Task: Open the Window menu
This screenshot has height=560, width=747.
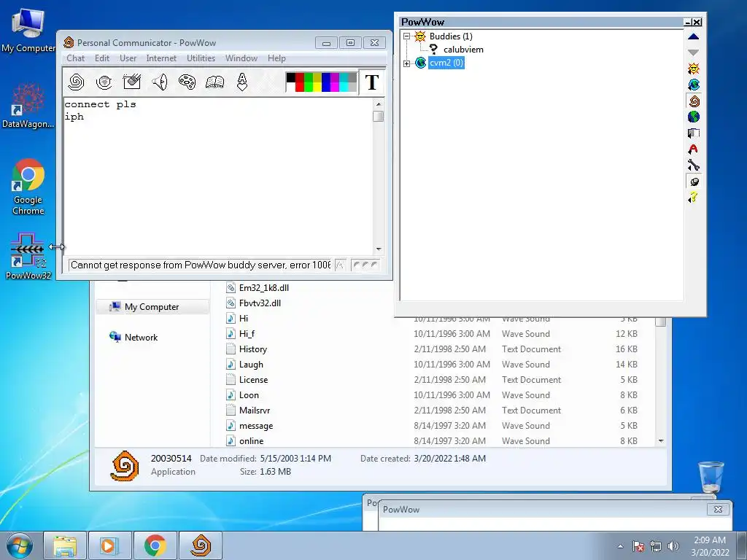Action: [241, 58]
